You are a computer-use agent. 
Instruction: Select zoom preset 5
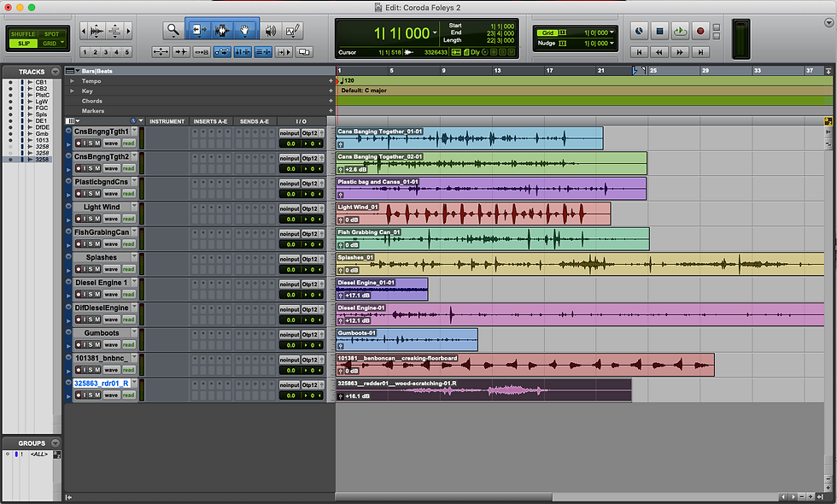pyautogui.click(x=127, y=52)
